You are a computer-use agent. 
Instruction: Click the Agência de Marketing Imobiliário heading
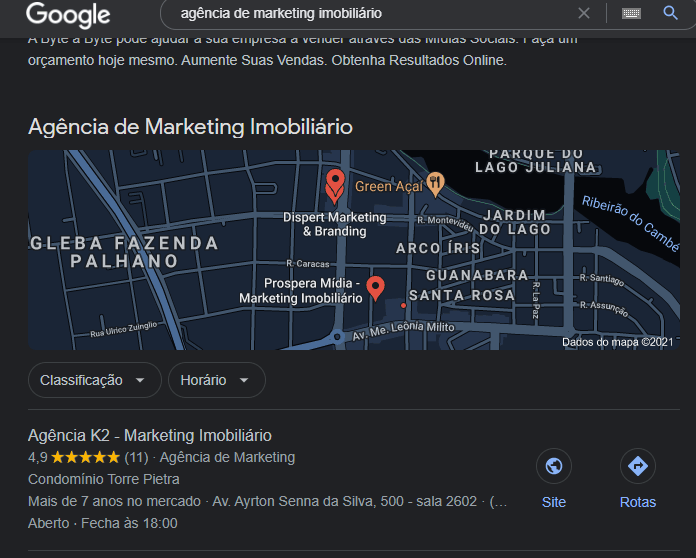(x=190, y=127)
